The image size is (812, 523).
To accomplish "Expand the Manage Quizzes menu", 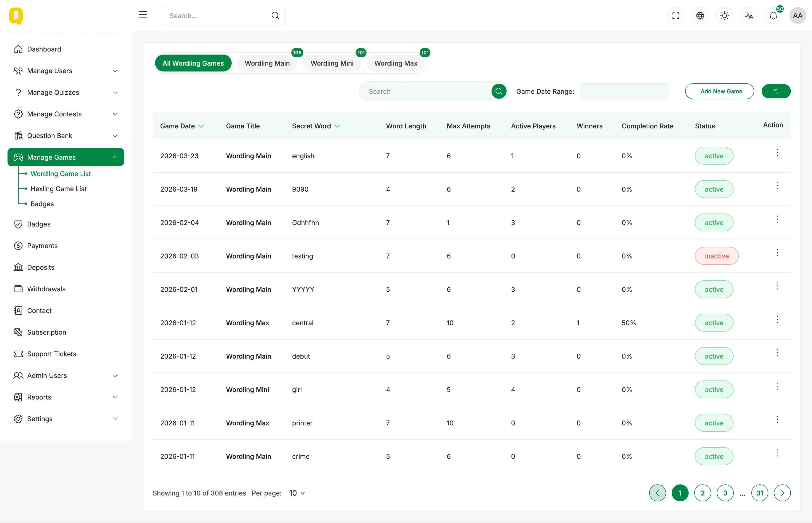I will 115,92.
